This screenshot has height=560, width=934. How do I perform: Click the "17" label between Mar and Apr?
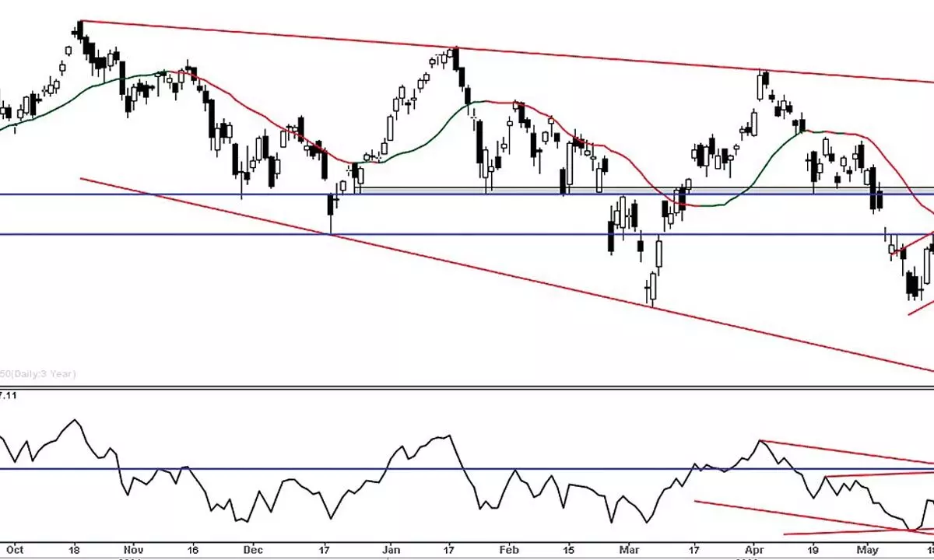click(x=693, y=549)
